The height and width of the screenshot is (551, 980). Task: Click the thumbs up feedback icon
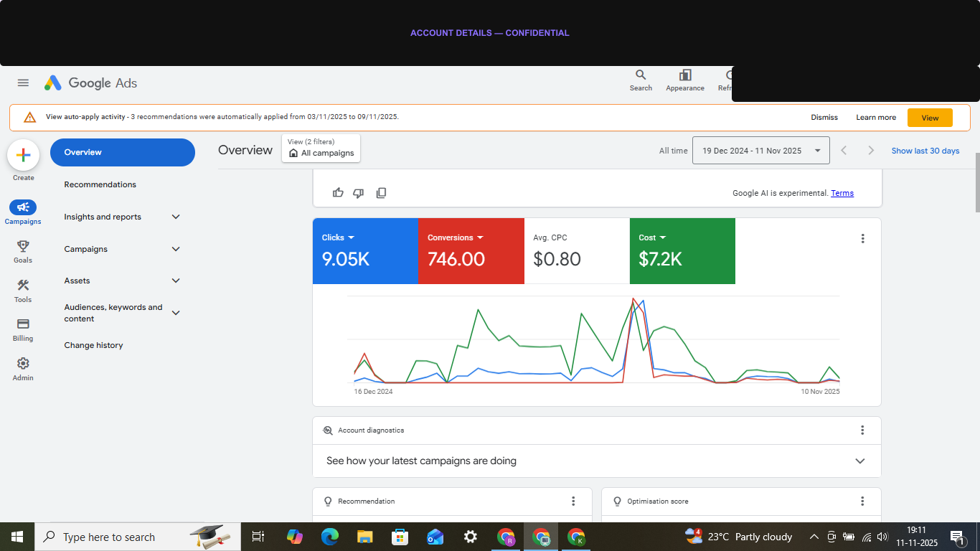click(338, 192)
